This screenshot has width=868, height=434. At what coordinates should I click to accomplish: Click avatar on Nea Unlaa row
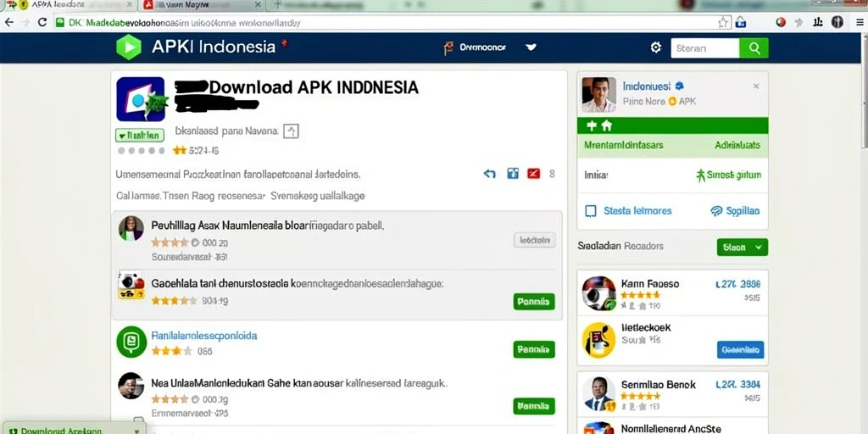131,386
